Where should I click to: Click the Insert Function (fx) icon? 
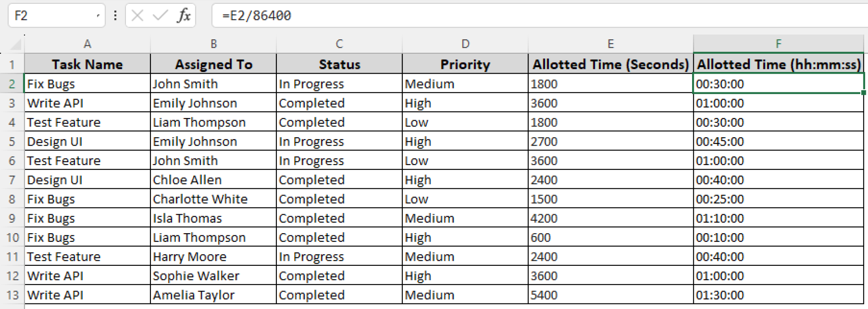(184, 16)
